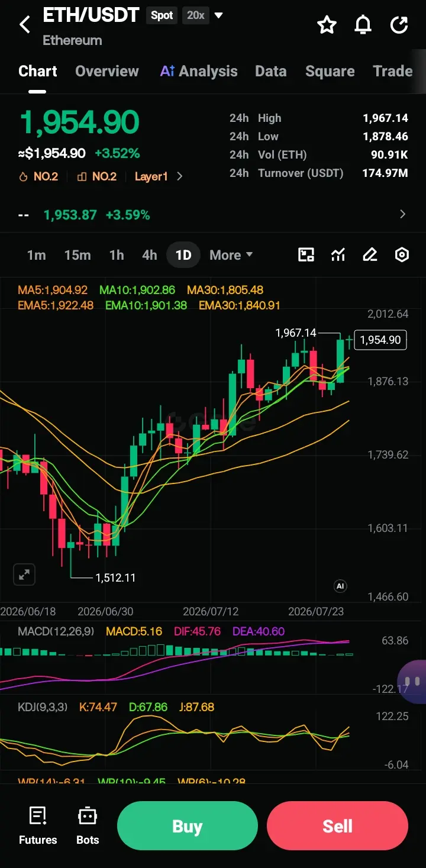Image resolution: width=426 pixels, height=868 pixels.
Task: Open the trading pair selector arrow
Action: tap(218, 15)
